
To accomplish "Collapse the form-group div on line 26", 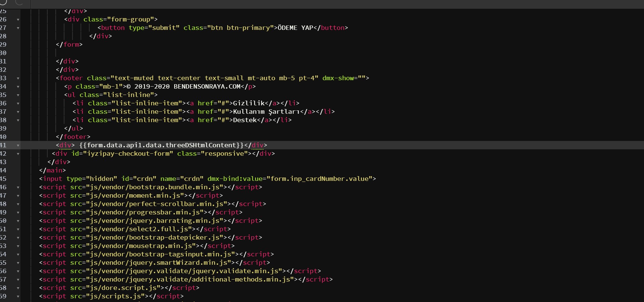I will [18, 19].
